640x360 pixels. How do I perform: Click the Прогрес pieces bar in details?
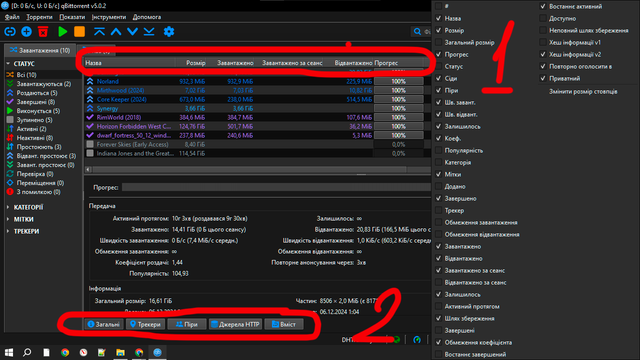[x=276, y=187]
